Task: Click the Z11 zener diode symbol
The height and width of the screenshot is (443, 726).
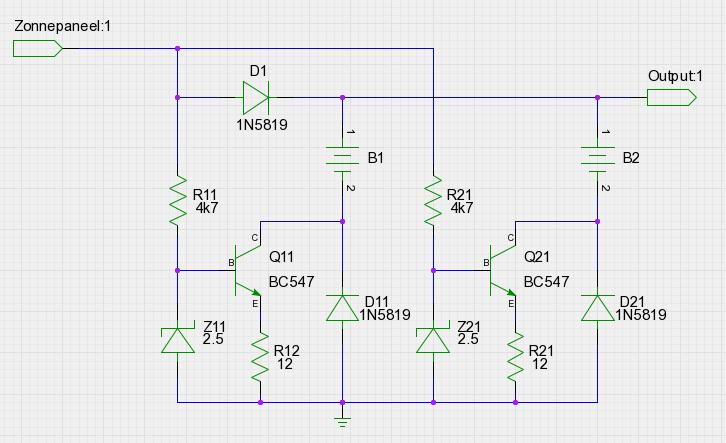Action: 177,340
